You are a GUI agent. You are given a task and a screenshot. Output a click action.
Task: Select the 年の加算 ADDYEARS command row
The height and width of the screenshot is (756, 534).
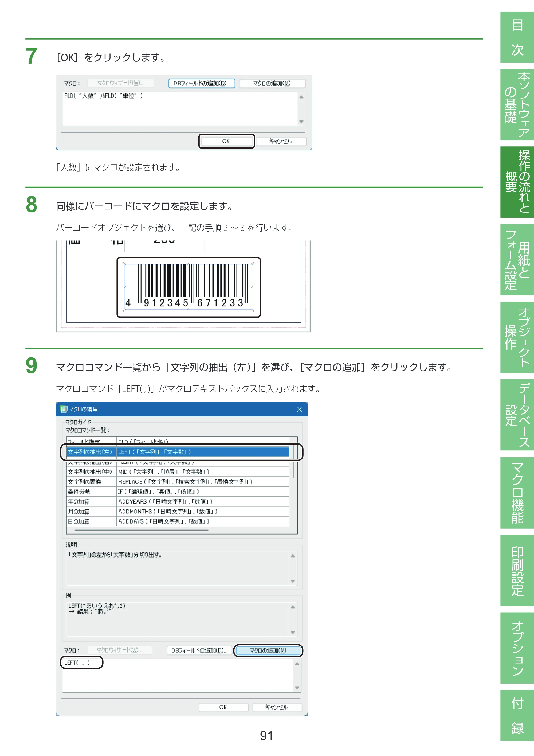(x=178, y=501)
